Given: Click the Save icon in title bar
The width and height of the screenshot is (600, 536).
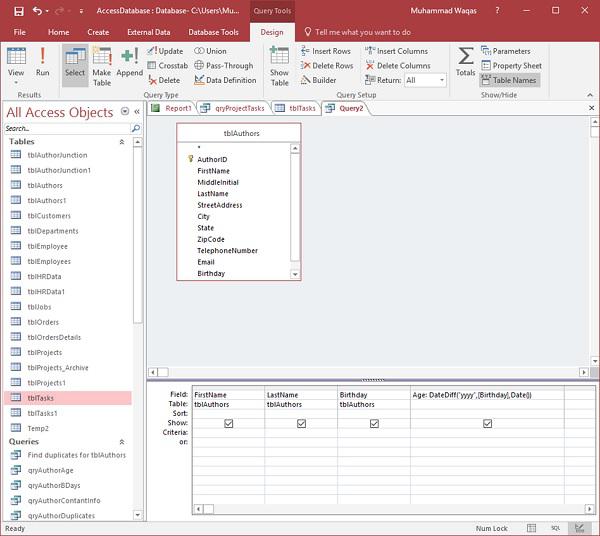Looking at the screenshot, I should pyautogui.click(x=18, y=11).
